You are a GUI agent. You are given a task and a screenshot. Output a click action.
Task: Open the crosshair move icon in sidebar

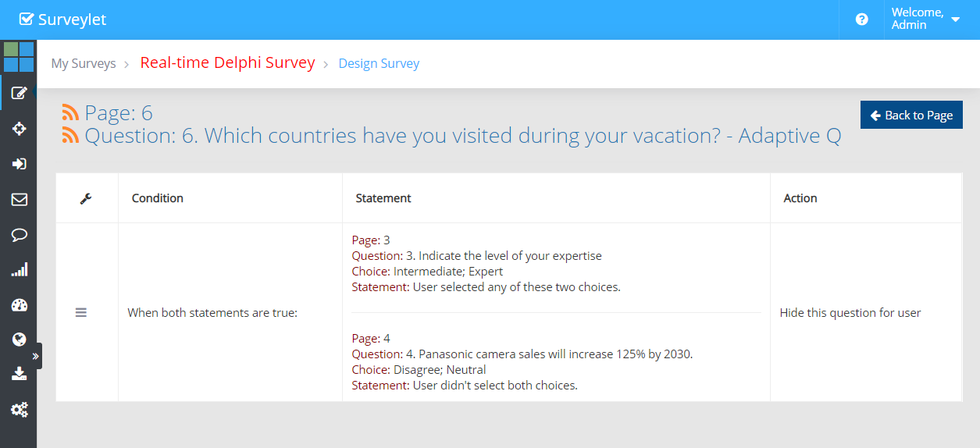20,128
